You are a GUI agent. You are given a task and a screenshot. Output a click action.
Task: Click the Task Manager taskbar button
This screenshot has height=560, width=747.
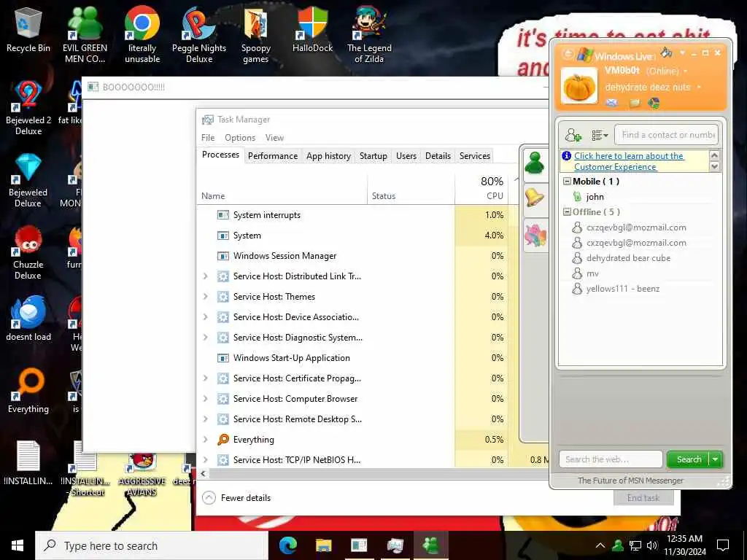(x=395, y=545)
